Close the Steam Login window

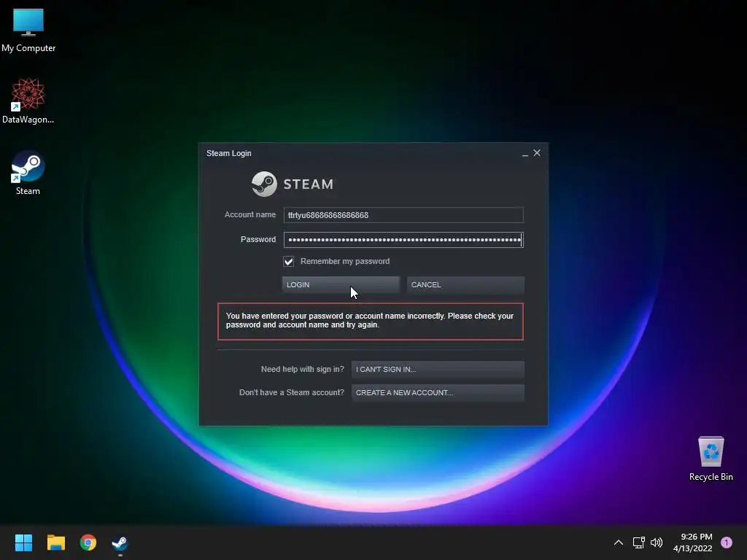click(537, 153)
